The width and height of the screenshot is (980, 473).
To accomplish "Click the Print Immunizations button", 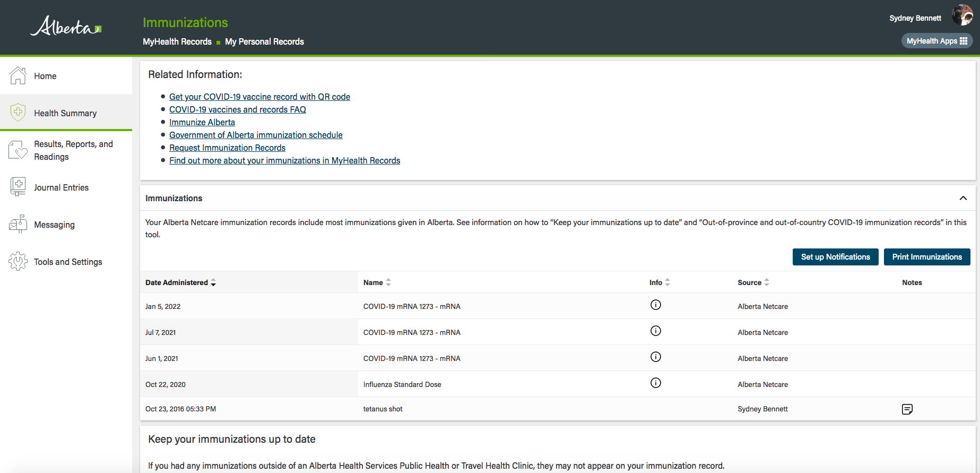I will pyautogui.click(x=927, y=257).
